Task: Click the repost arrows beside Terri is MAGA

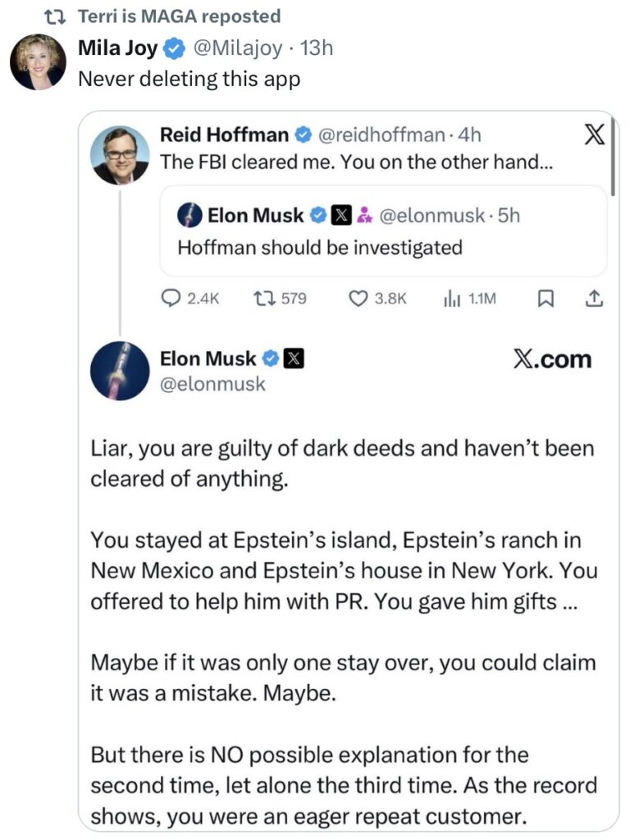Action: (58, 16)
